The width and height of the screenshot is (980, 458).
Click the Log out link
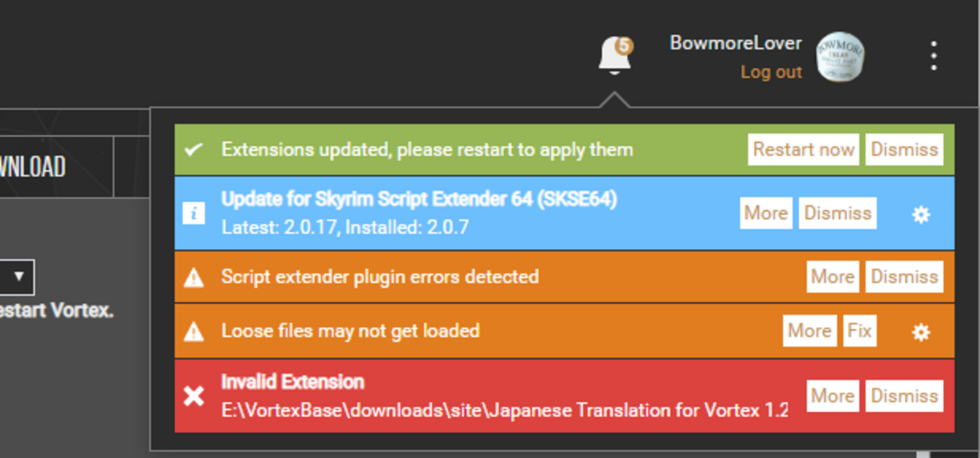coord(771,72)
